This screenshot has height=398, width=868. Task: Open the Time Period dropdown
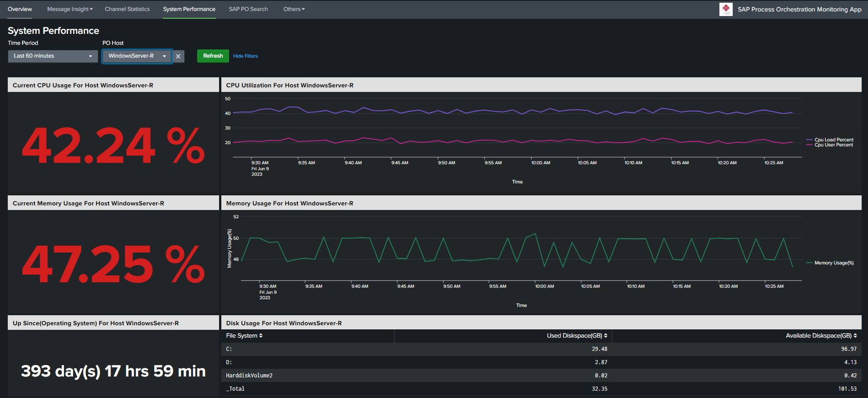pos(53,56)
